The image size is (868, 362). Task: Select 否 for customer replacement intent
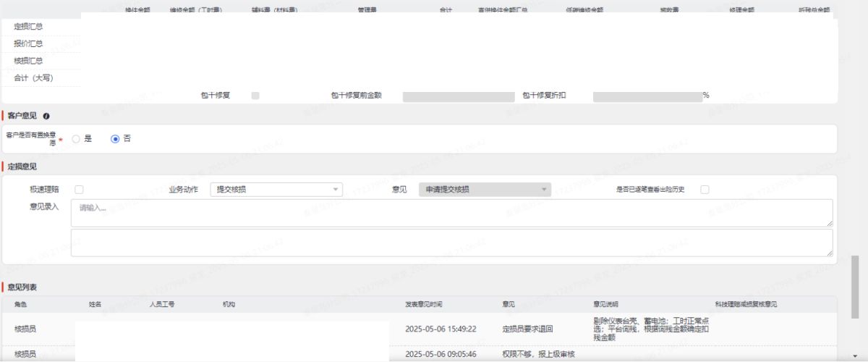[x=115, y=139]
